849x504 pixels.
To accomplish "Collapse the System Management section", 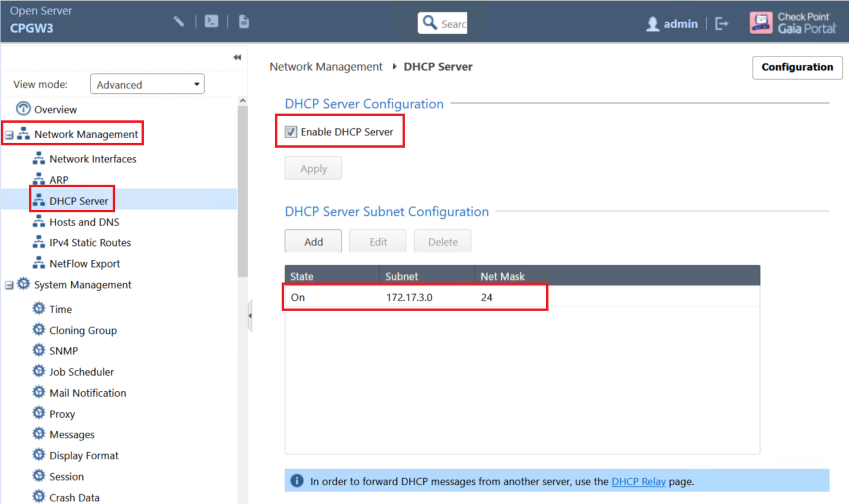I will pos(8,285).
